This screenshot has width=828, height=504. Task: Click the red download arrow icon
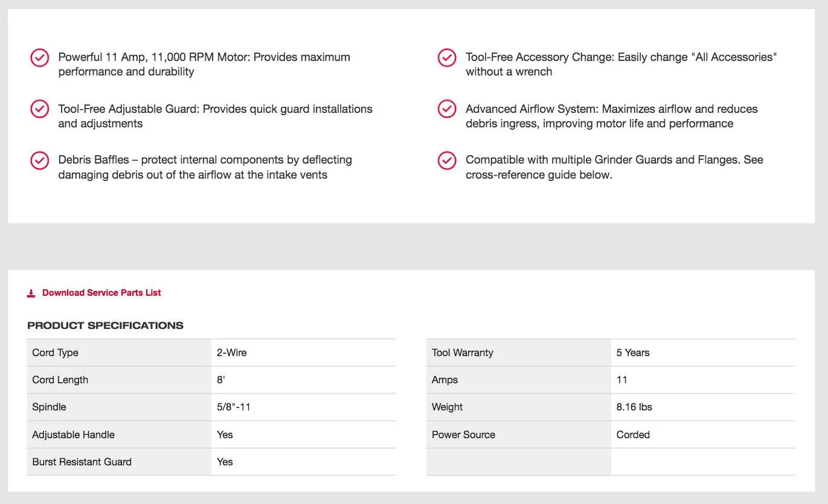tap(31, 293)
